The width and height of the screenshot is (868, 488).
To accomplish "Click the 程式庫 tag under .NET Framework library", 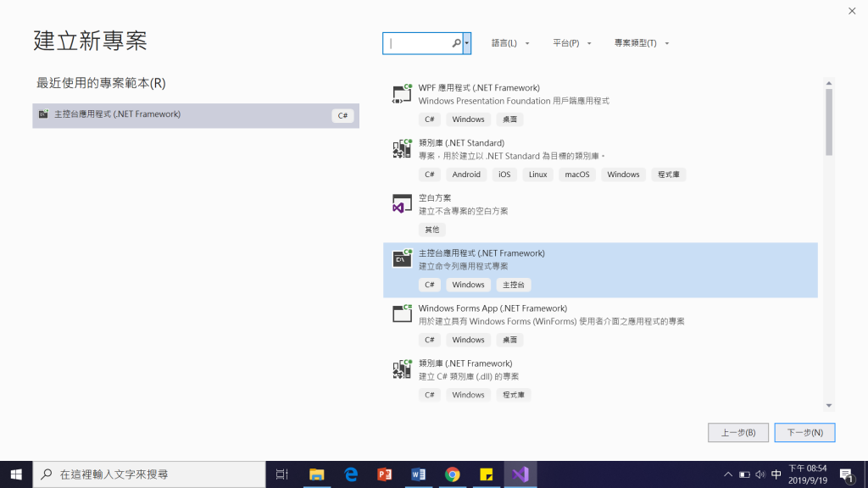I will (x=513, y=395).
